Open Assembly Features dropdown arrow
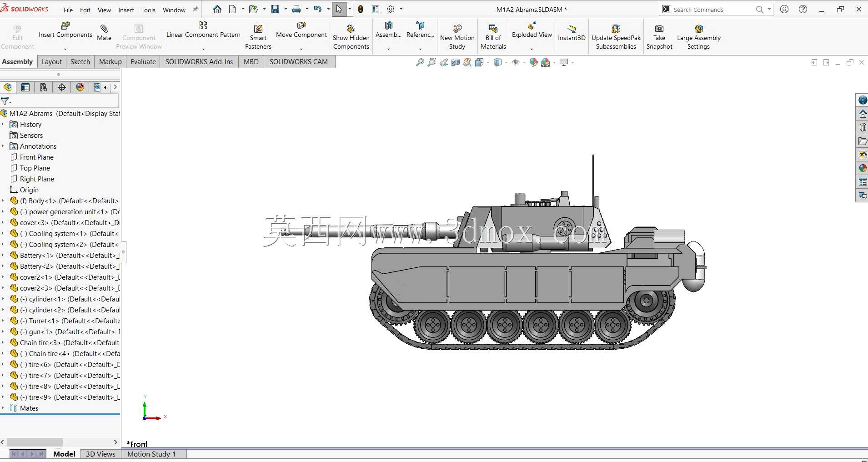The height and width of the screenshot is (462, 868). tap(388, 49)
